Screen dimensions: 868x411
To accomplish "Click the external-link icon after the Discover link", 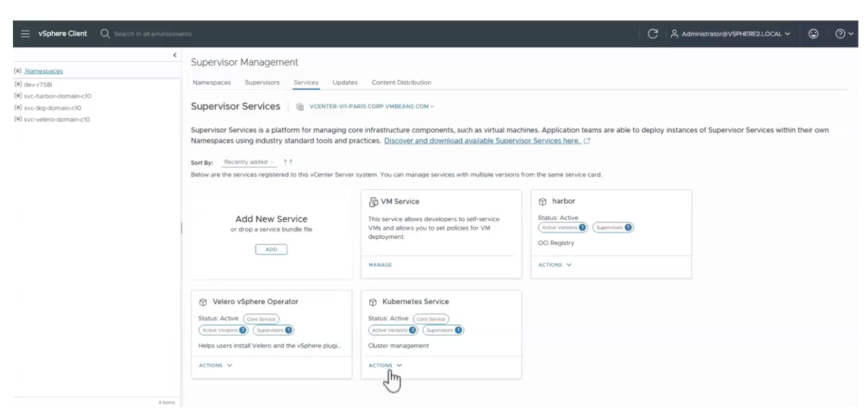I will click(x=587, y=141).
